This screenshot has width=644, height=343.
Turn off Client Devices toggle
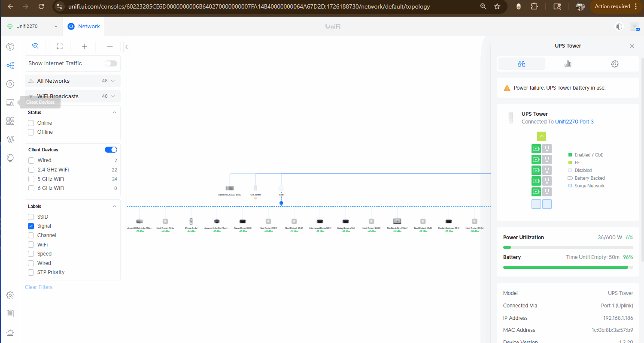point(111,150)
